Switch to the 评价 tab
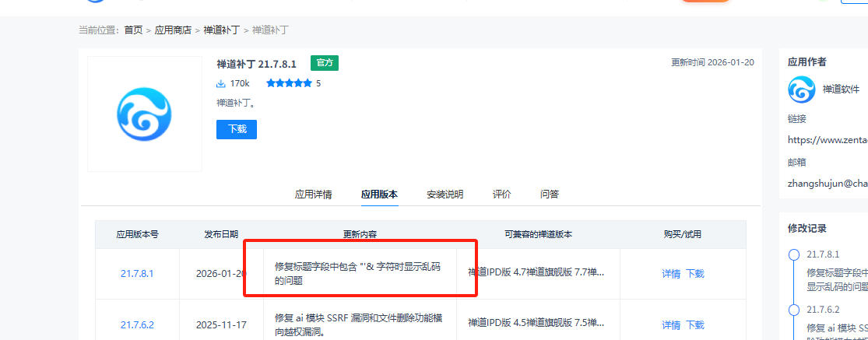This screenshot has width=868, height=340. point(501,195)
